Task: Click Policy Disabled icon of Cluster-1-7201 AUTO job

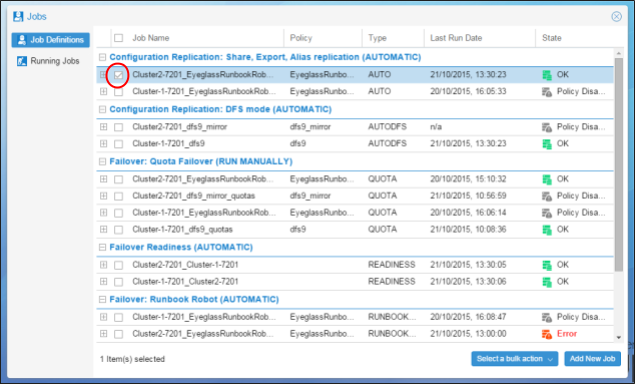Action: tap(547, 92)
